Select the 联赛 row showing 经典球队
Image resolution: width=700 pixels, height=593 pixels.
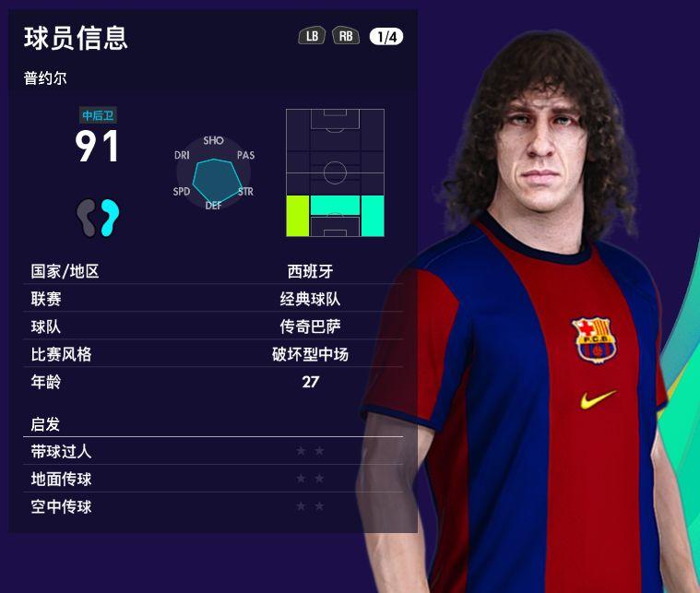(x=213, y=298)
